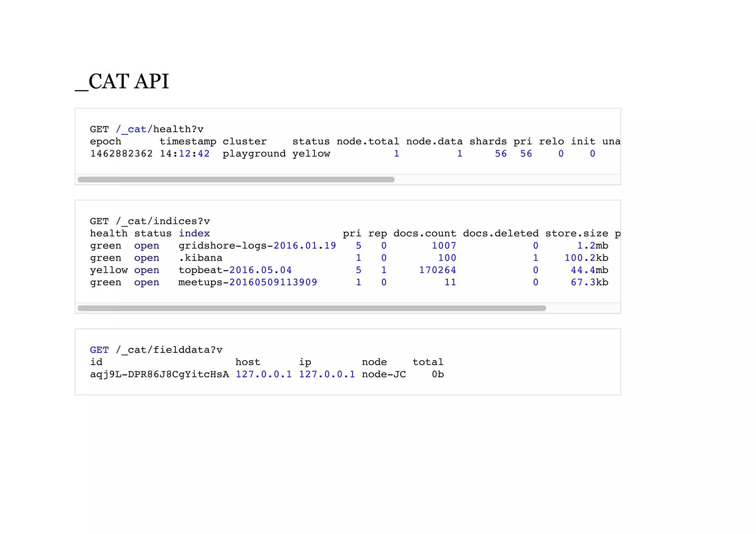Click the gridshore-logs-2016.01.19 index name

(257, 246)
